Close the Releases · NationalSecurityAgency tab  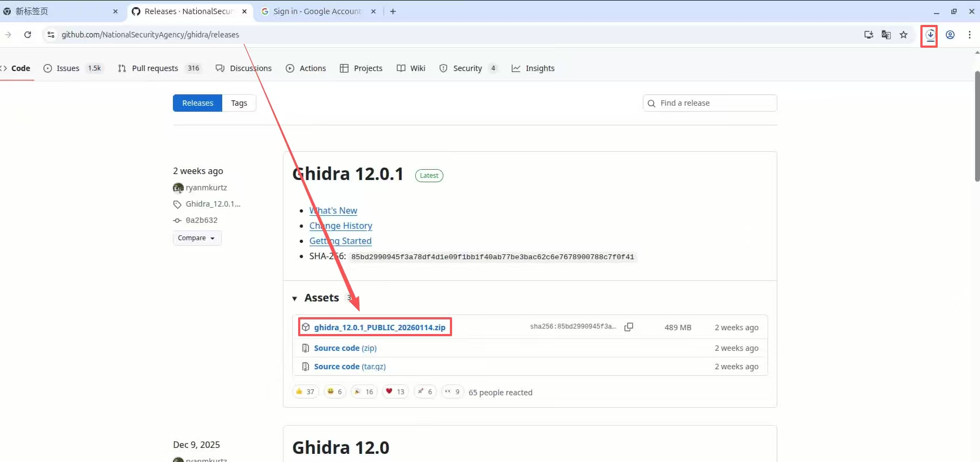click(x=244, y=11)
